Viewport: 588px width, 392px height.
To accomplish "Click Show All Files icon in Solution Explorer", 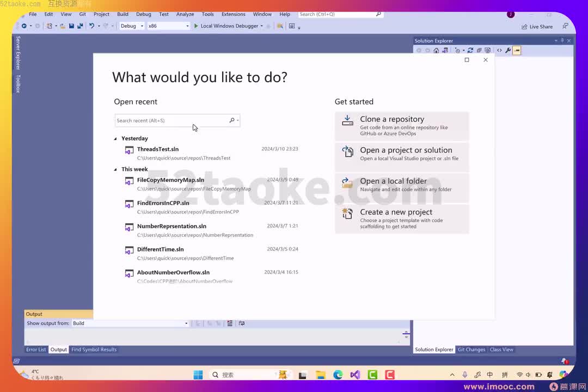I will 487,50.
